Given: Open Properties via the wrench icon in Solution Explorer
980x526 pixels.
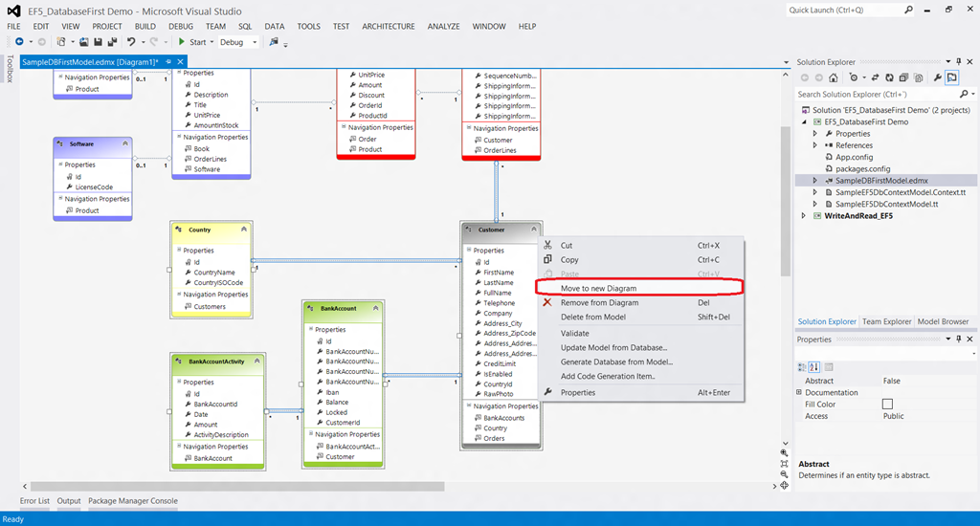Looking at the screenshot, I should pyautogui.click(x=938, y=78).
